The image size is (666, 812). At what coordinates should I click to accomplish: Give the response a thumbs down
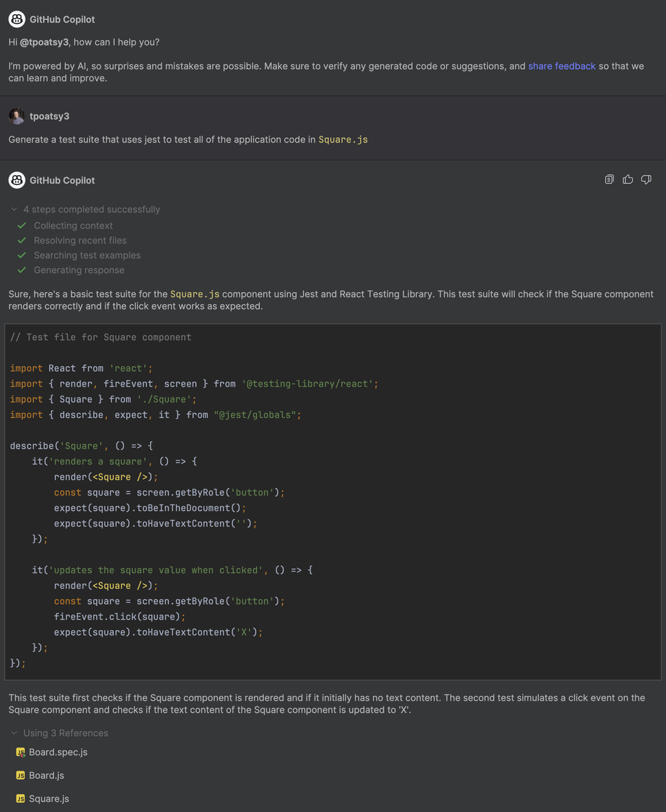[x=646, y=180]
